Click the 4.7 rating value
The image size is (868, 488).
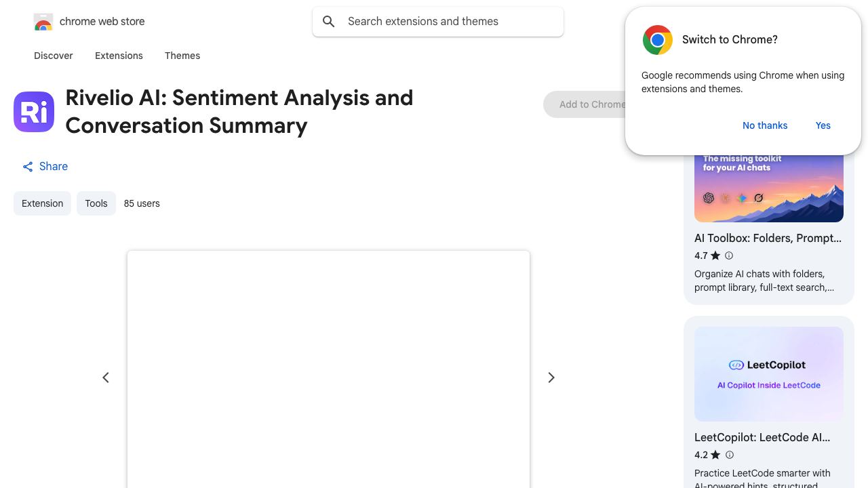[x=701, y=256]
